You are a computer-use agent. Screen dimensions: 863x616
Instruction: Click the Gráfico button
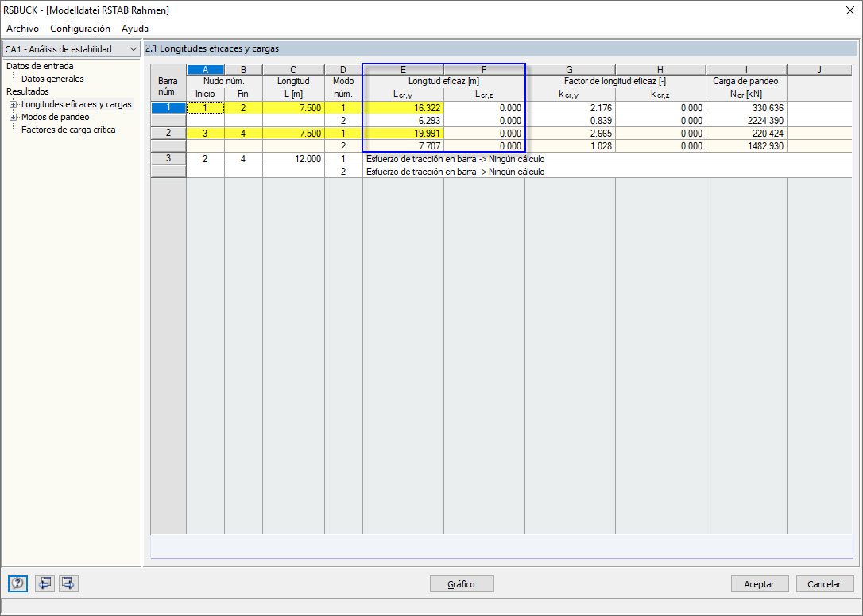click(462, 584)
